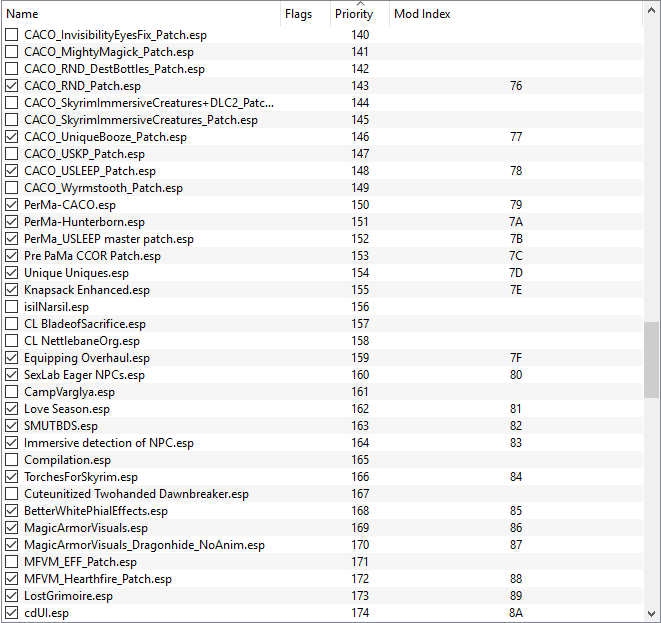Uncheck CACO_RND_Patch.esp plugin
Screen dimensions: 661x623
12,86
